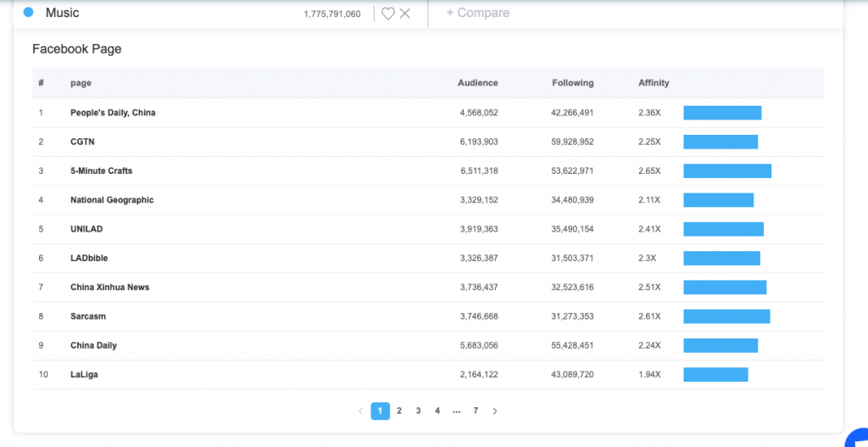Click affinity bar for Sarcasm
Image resolution: width=868 pixels, height=447 pixels.
726,316
